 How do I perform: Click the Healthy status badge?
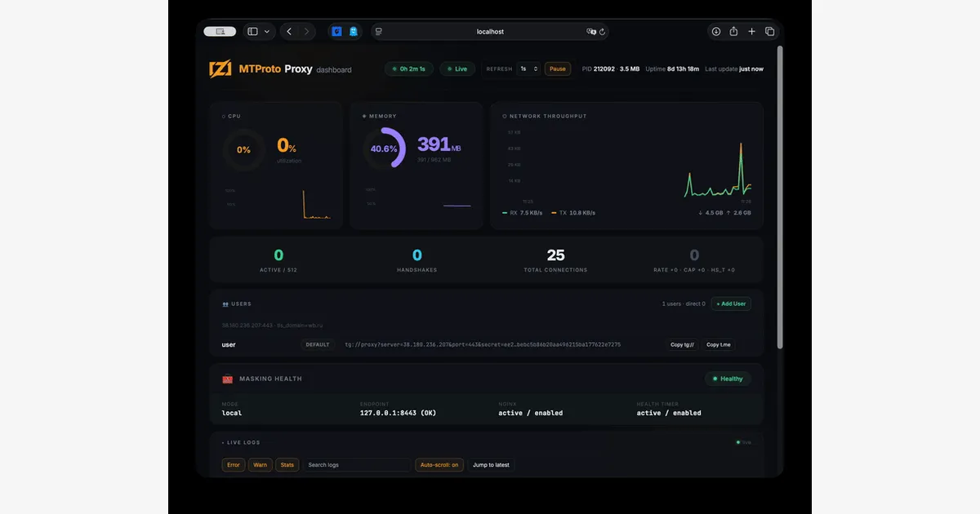point(728,379)
